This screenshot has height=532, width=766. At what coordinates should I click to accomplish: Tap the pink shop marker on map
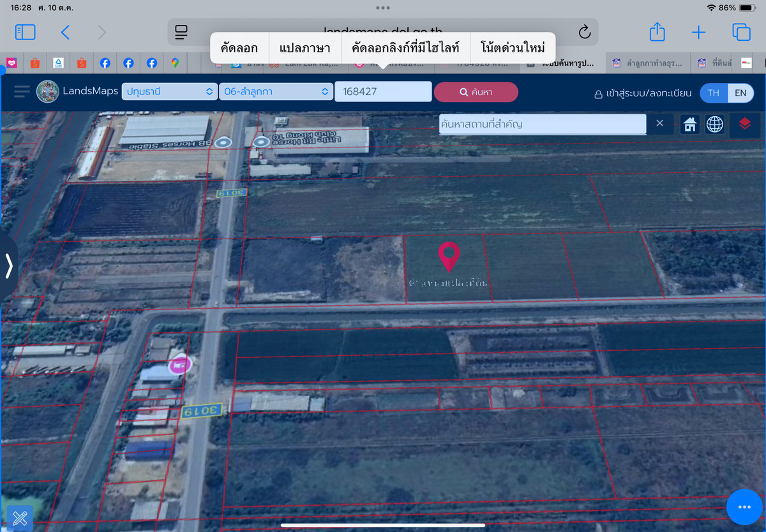click(179, 365)
